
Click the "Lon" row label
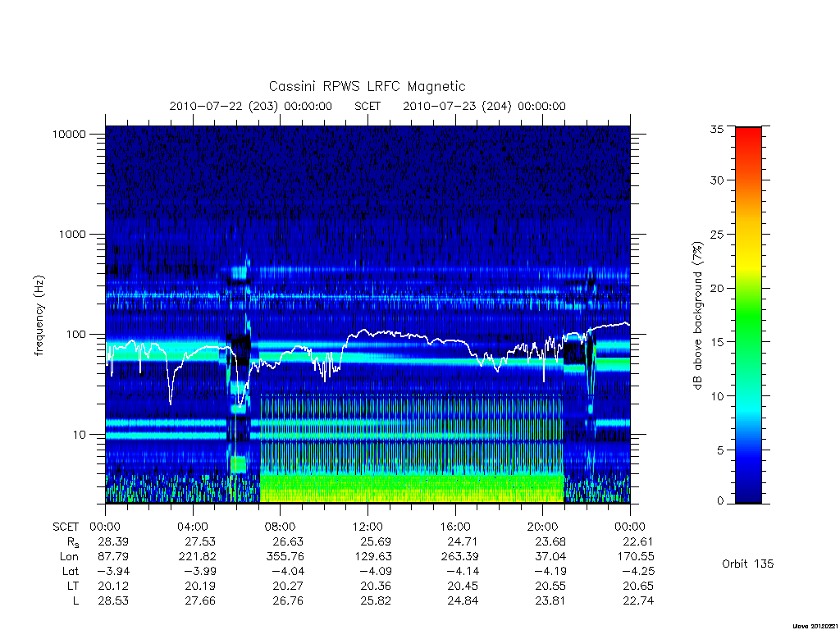point(69,557)
